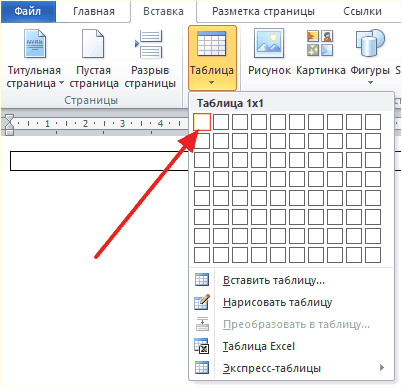Switch to the Главная ribbon tab
This screenshot has height=388, width=402.
pos(94,11)
